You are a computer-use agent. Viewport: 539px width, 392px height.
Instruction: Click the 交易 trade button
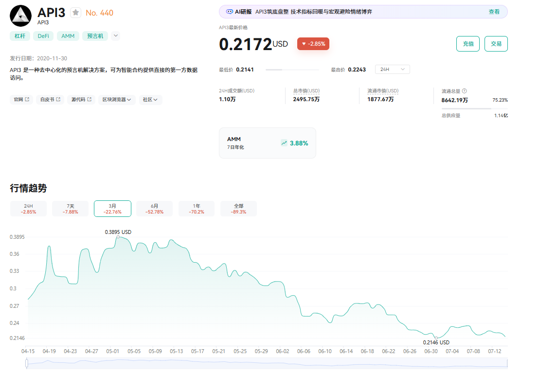point(496,44)
